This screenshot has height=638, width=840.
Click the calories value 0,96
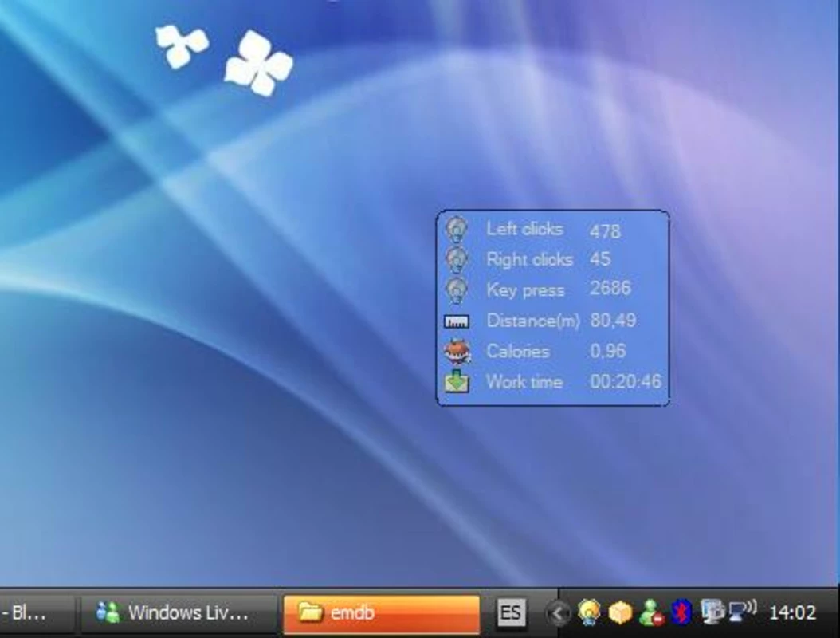607,351
